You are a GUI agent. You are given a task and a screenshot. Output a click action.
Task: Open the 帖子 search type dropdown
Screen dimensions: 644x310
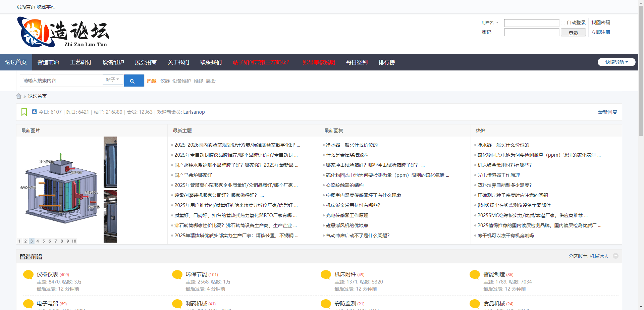pyautogui.click(x=112, y=80)
